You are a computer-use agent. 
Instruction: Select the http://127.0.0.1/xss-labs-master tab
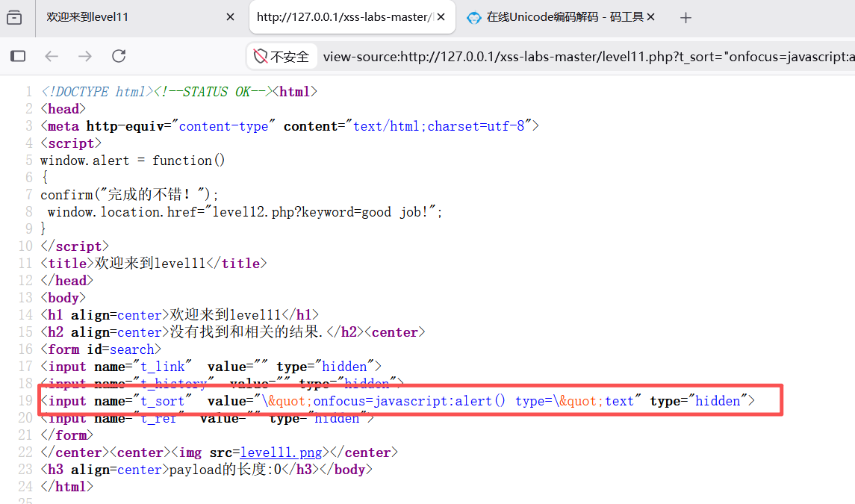point(352,17)
